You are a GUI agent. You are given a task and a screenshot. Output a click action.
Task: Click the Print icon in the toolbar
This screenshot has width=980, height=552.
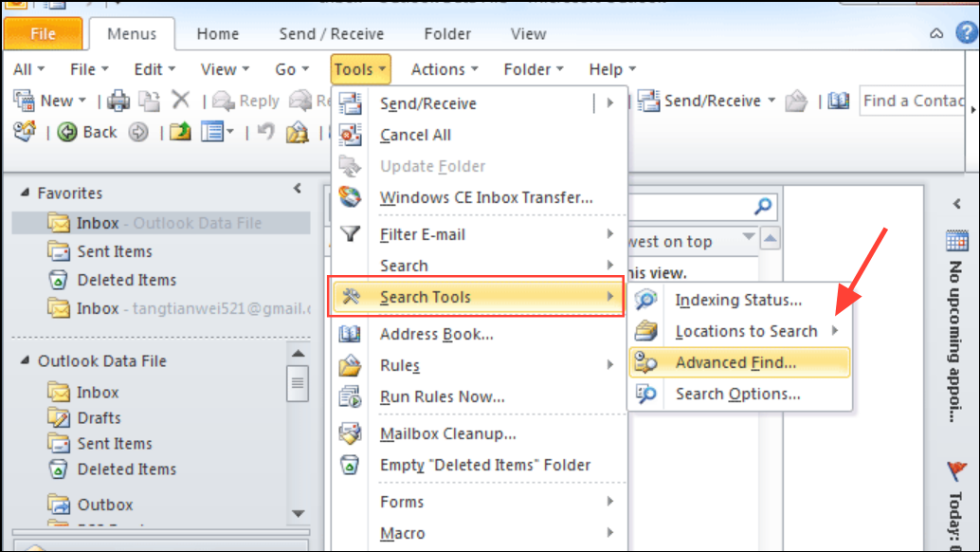pos(118,101)
